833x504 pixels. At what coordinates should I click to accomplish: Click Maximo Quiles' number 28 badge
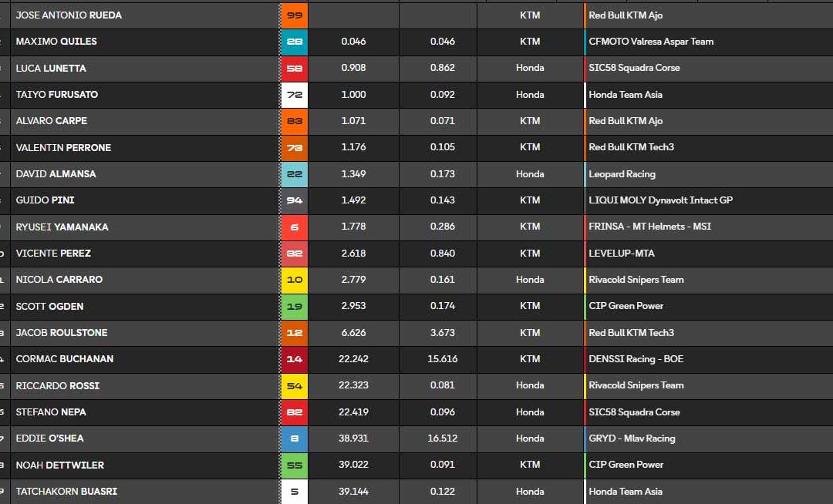[294, 42]
